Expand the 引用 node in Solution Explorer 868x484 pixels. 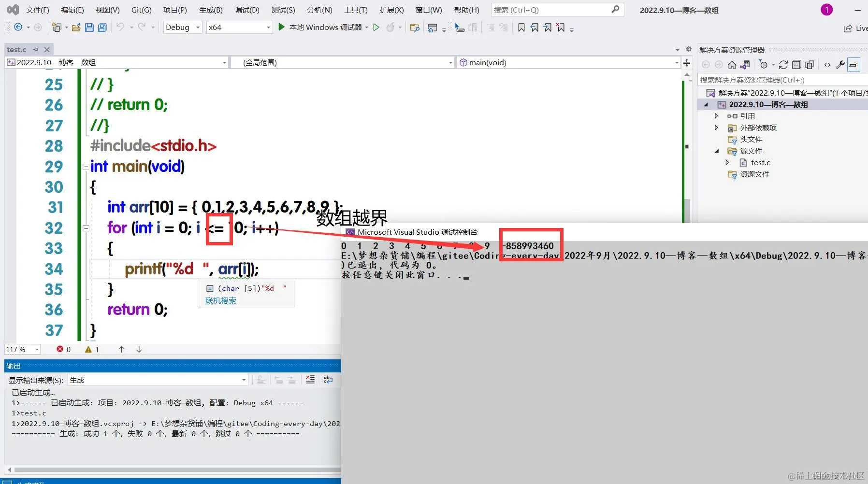(x=716, y=116)
